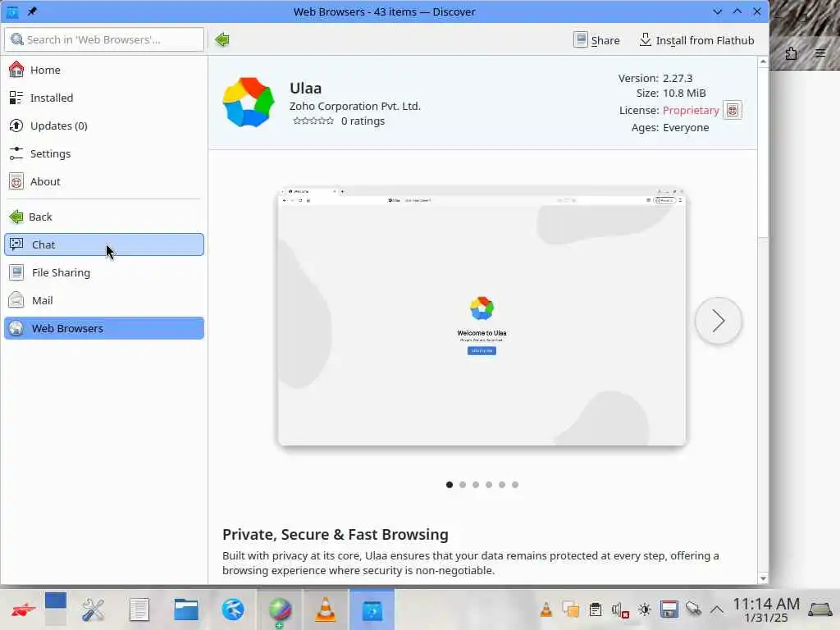Select the Chat category
This screenshot has width=840, height=630.
[x=104, y=244]
